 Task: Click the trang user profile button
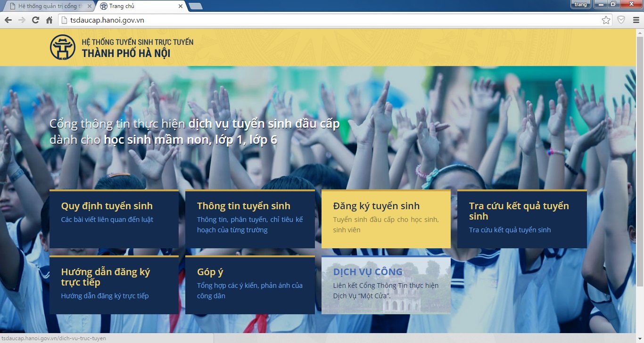580,4
